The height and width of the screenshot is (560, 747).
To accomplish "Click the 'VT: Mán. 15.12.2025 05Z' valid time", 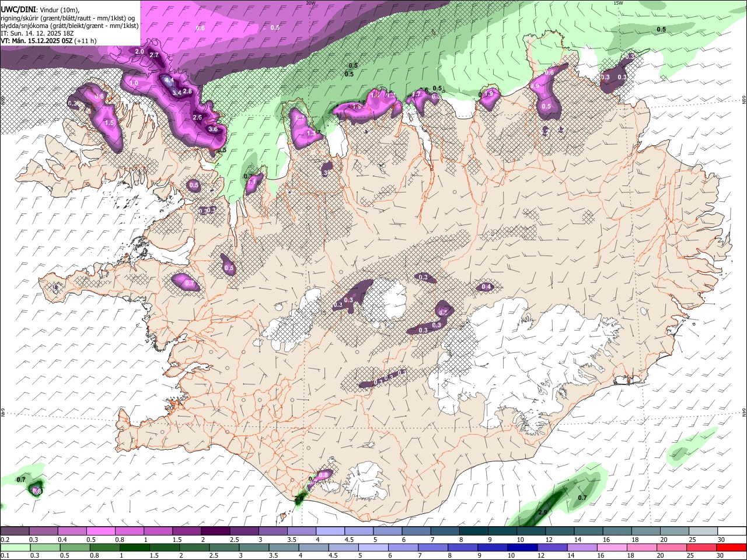I will pyautogui.click(x=36, y=41).
